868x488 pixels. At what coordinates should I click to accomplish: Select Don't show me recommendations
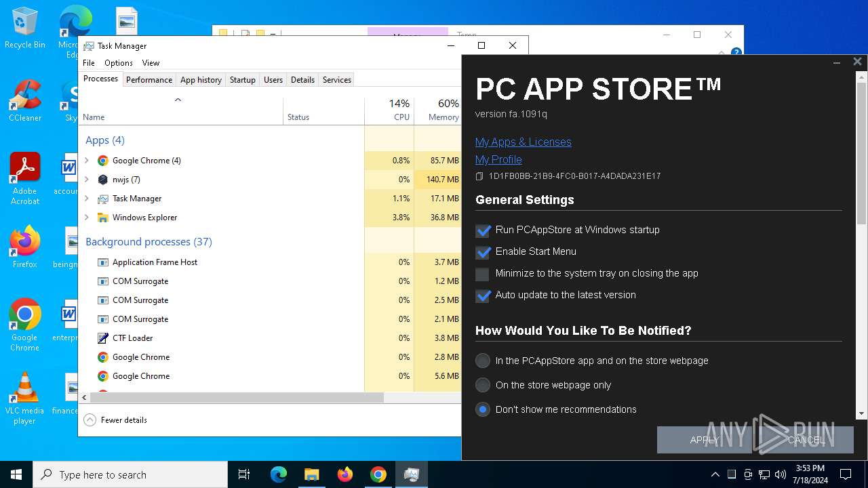pos(482,409)
